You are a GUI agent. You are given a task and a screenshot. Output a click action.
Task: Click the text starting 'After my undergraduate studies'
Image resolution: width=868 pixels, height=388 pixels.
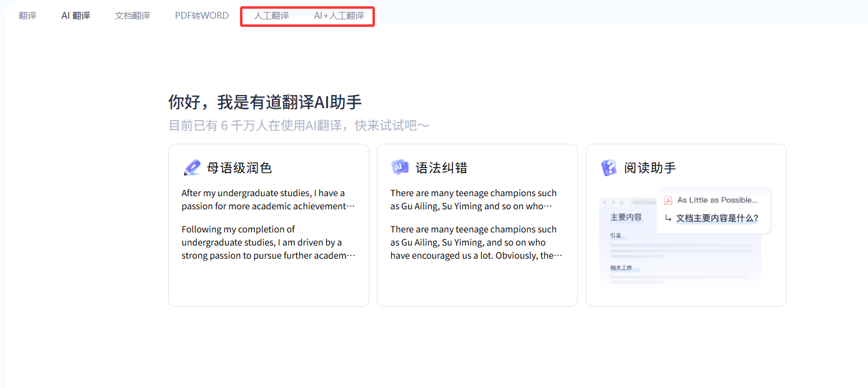269,200
